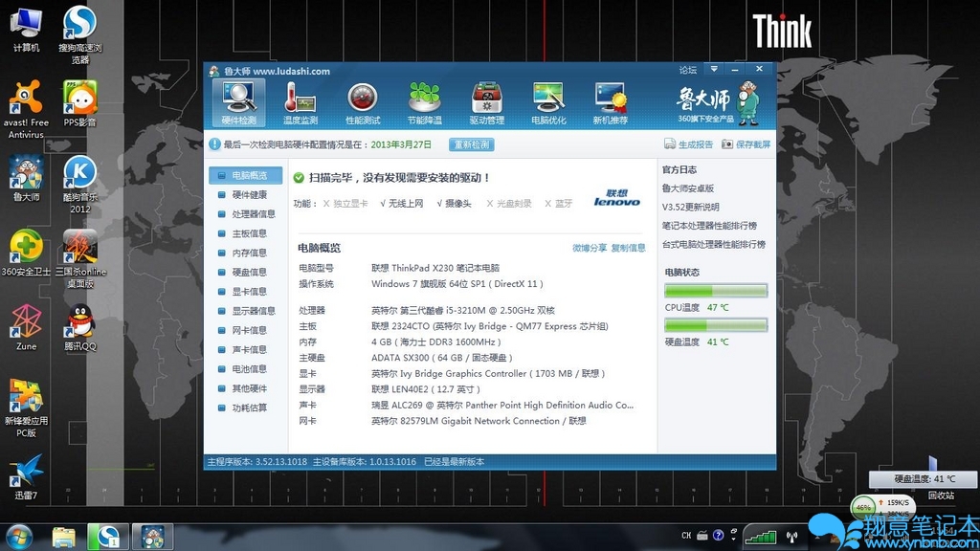Screen dimensions: 980x551
Task: Open 鲁大师 desktop shortcut icon
Action: click(x=26, y=178)
